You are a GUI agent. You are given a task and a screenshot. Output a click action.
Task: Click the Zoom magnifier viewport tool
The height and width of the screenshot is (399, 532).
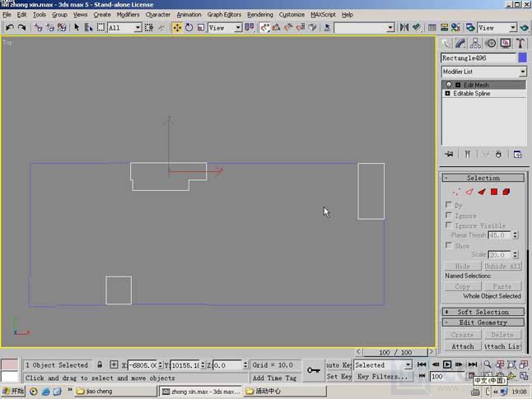click(488, 364)
